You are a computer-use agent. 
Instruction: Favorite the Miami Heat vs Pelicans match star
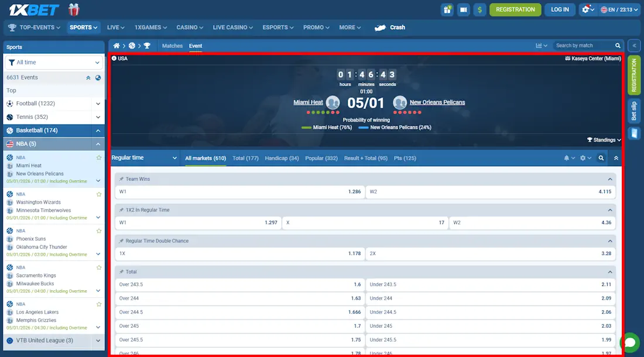98,157
